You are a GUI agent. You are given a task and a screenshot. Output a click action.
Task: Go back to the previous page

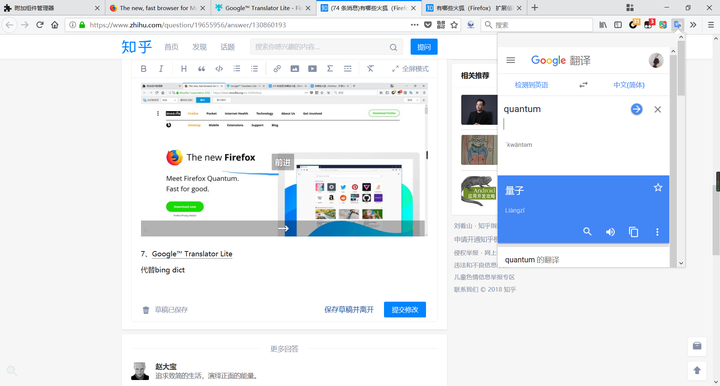[x=10, y=25]
